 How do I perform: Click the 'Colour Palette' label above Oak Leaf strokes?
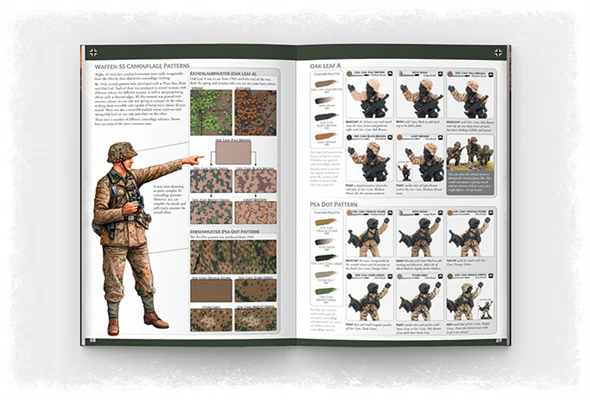326,74
